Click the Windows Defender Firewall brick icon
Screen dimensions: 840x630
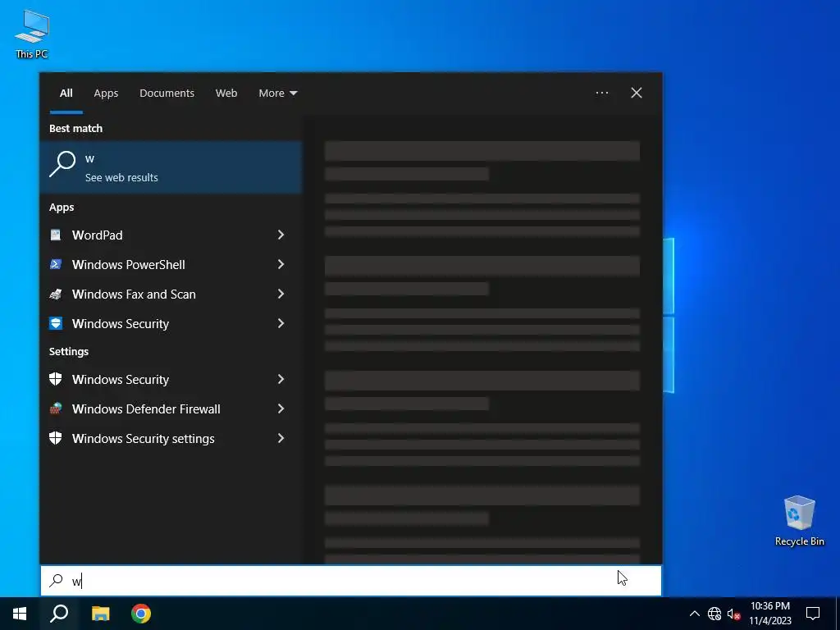tap(56, 409)
